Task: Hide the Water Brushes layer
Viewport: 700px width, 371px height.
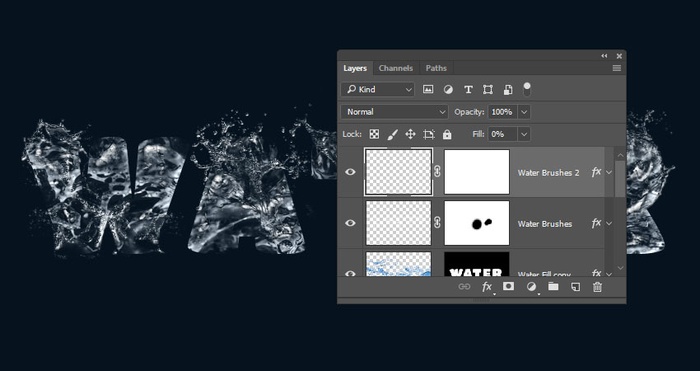Action: pos(350,223)
